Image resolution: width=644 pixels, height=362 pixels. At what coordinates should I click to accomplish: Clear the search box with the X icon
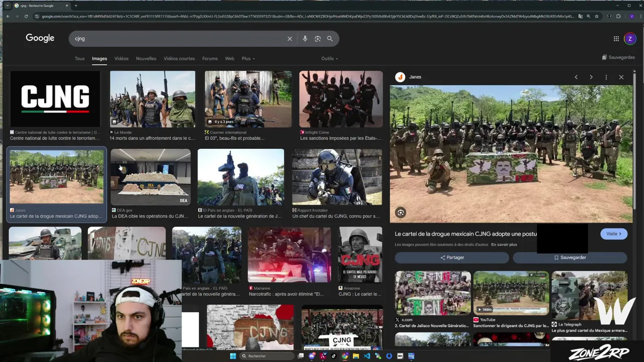pos(290,39)
